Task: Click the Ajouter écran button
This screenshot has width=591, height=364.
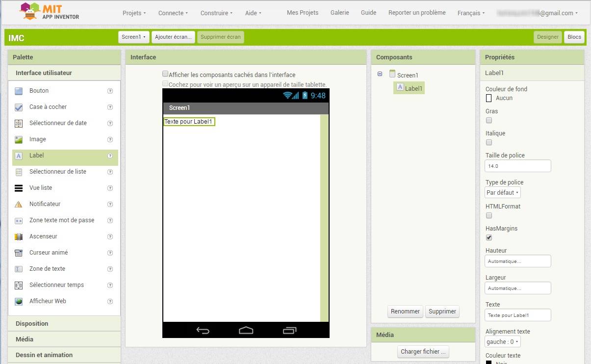Action: coord(174,37)
